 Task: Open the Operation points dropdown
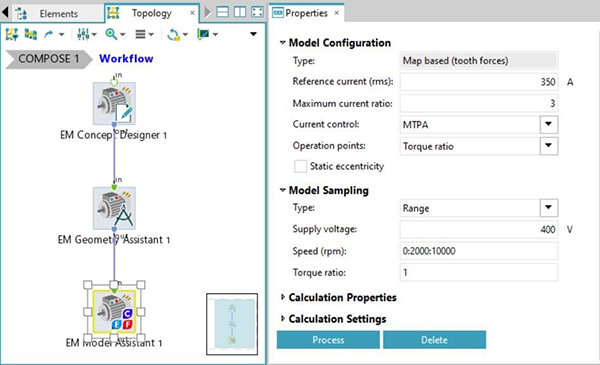click(548, 146)
